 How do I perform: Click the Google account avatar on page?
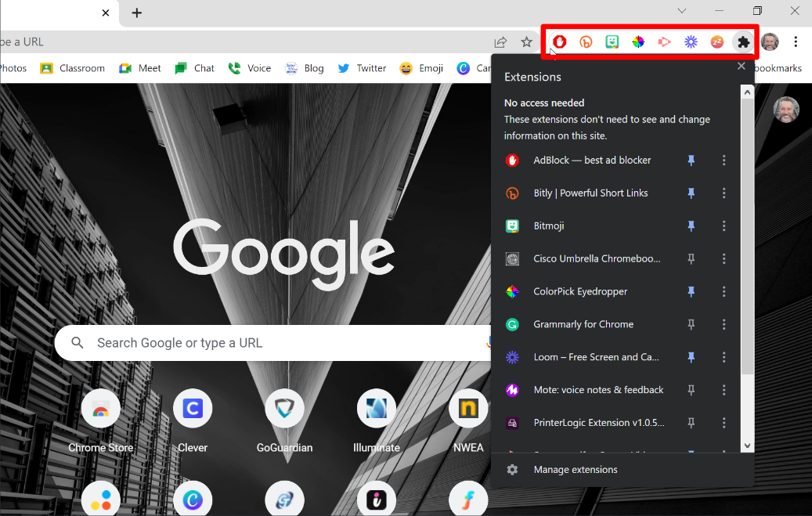[786, 110]
